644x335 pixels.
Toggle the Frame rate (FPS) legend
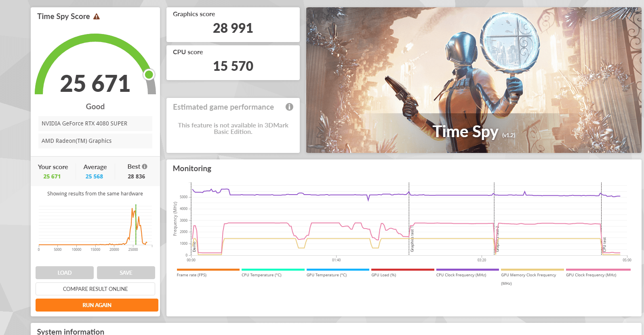[208, 273]
